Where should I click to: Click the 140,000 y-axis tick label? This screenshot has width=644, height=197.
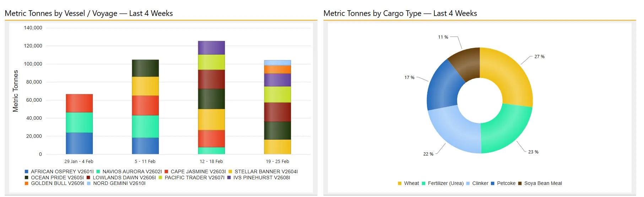click(x=33, y=28)
